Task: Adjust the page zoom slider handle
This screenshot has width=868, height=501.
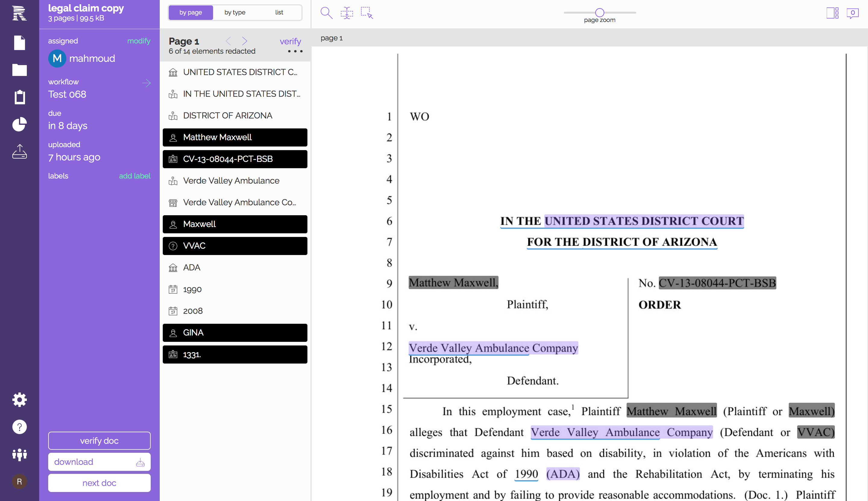Action: tap(599, 12)
